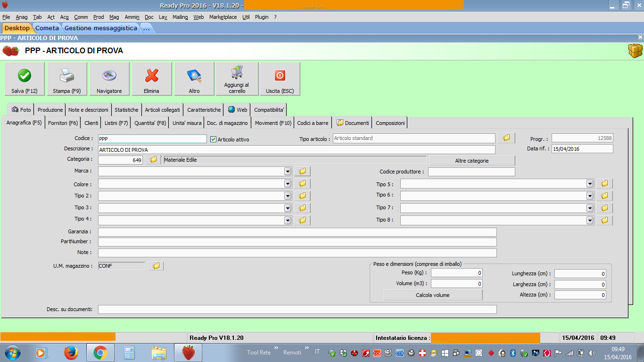Expand the Marca dropdown
644x362 pixels.
[x=288, y=171]
